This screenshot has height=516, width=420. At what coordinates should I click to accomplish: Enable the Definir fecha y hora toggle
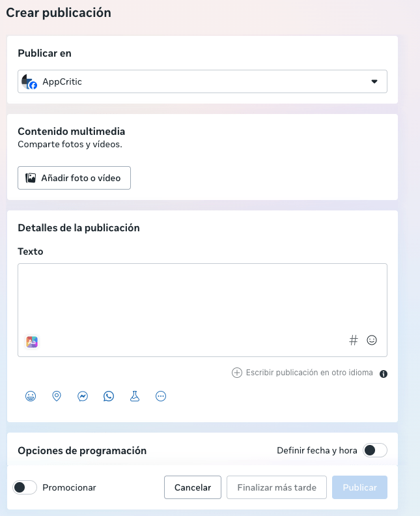(x=374, y=450)
